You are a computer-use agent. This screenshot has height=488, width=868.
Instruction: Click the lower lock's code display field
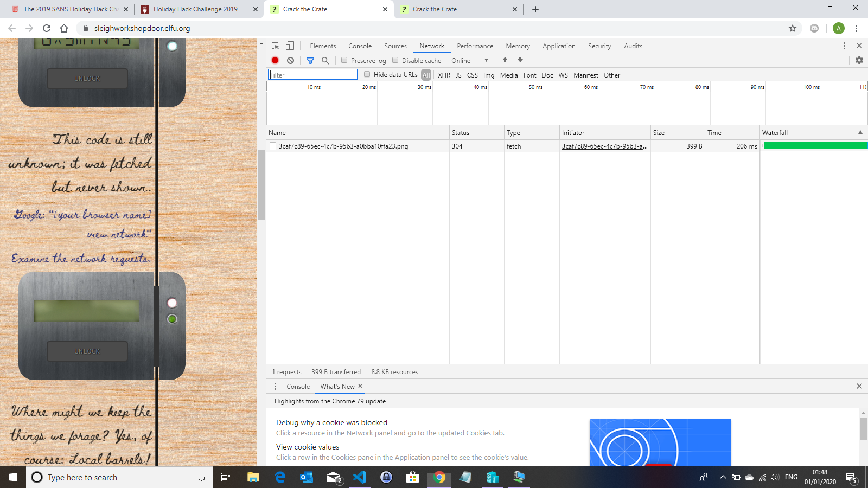87,311
